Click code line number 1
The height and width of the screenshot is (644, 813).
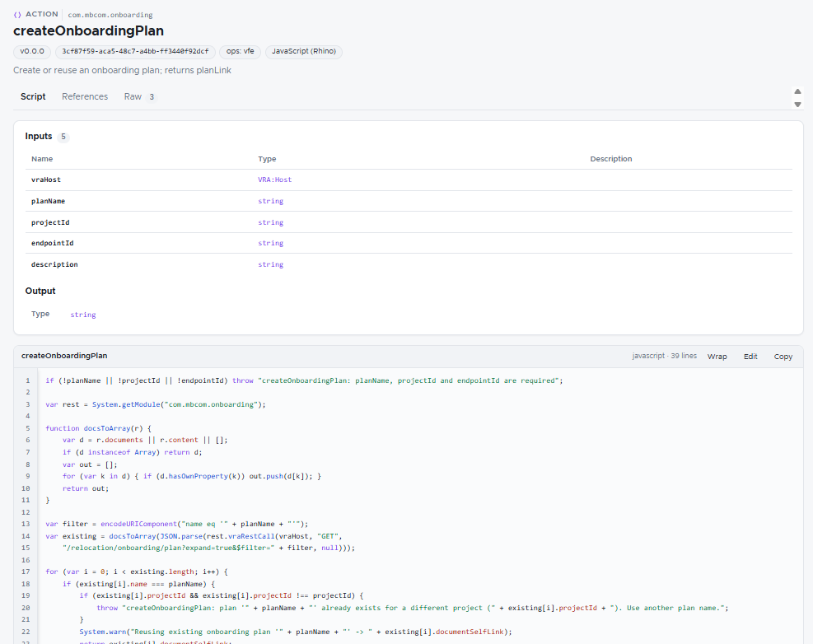pos(27,380)
